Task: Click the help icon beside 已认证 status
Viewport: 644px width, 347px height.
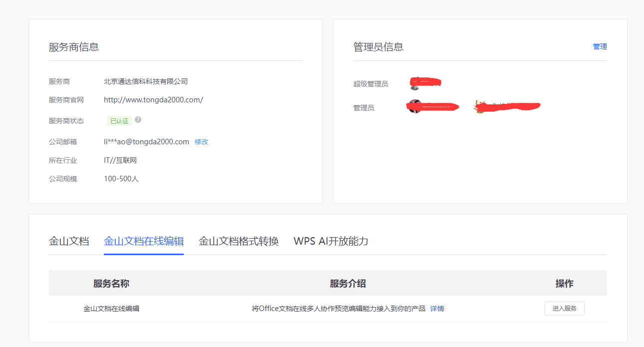Action: (x=138, y=120)
